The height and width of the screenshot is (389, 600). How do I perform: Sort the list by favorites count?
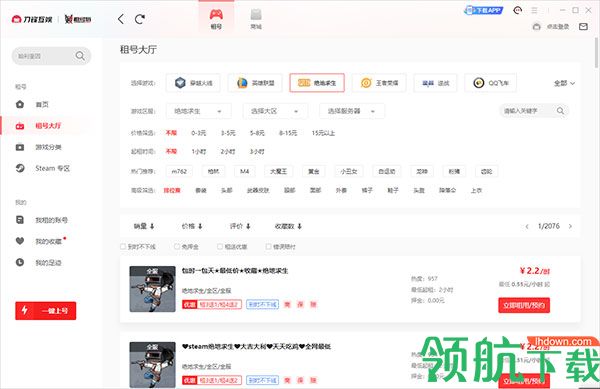click(288, 226)
